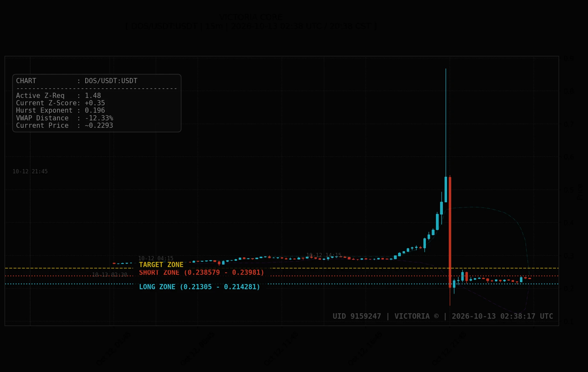Click the 'VWAP Distance : -12.33%' row
Viewport: 588px width, 372px height.
[64, 118]
